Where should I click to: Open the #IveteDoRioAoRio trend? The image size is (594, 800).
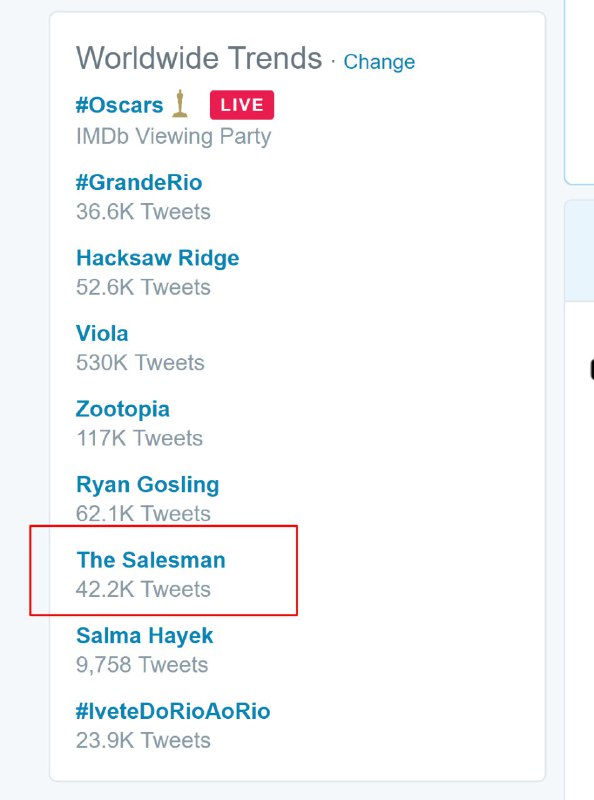[174, 711]
